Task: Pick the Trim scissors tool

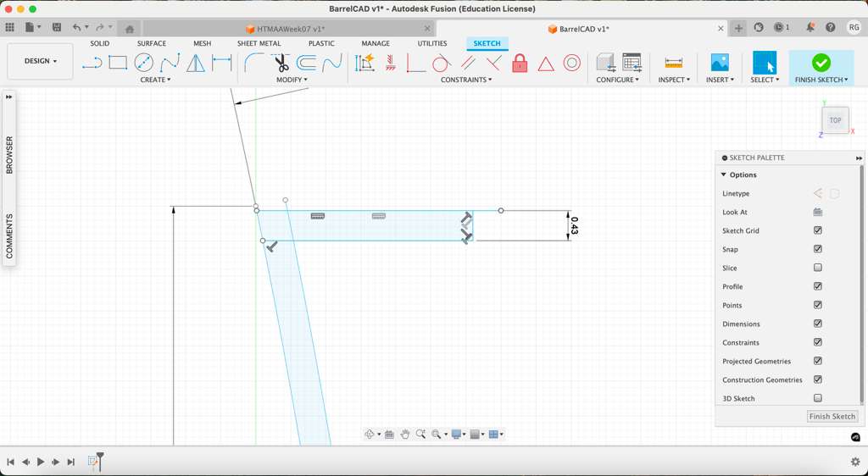Action: tap(281, 63)
